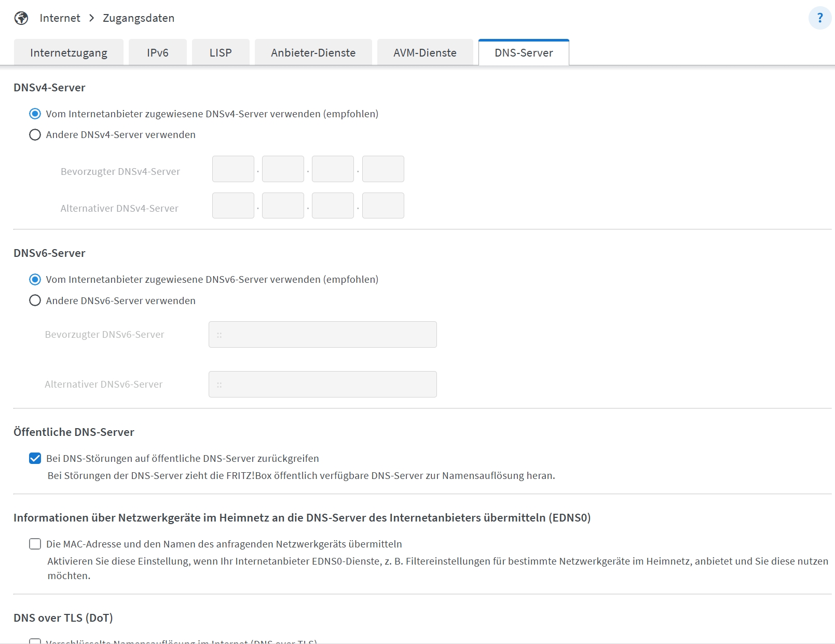Enable the DNS over TLS checkbox

coord(35,641)
